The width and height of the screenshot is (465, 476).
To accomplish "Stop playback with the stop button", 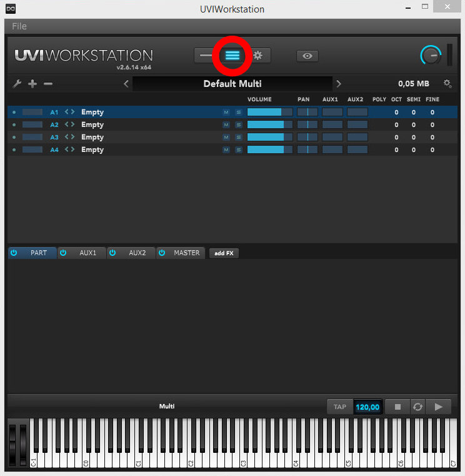I will tap(397, 407).
